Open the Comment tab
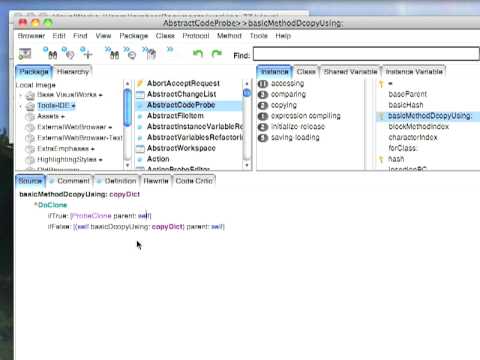Image resolution: width=480 pixels, height=360 pixels. point(70,181)
